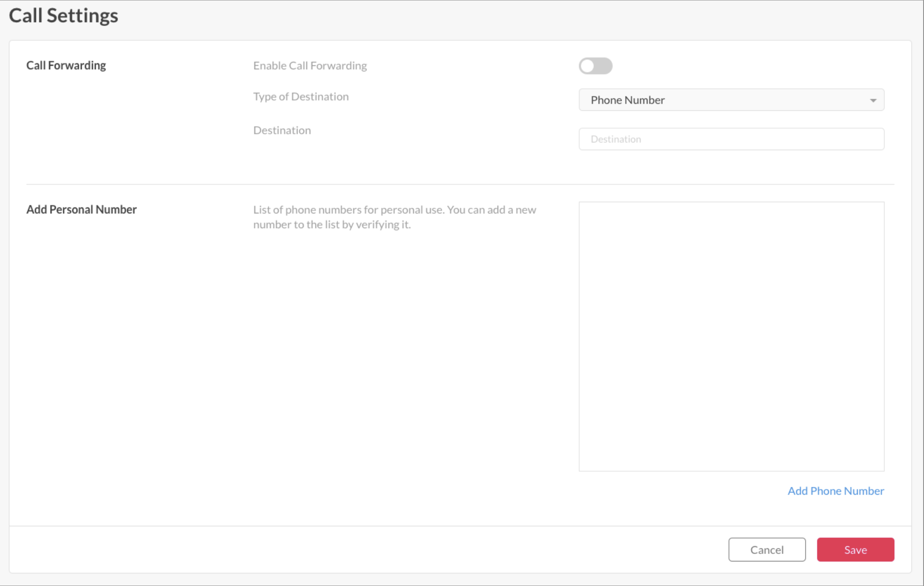Save the call settings
Viewport: 924px width, 586px height.
(x=856, y=550)
